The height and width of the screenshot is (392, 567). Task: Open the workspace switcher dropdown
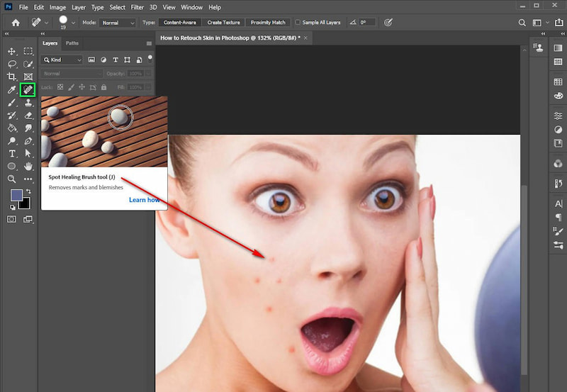(x=539, y=23)
